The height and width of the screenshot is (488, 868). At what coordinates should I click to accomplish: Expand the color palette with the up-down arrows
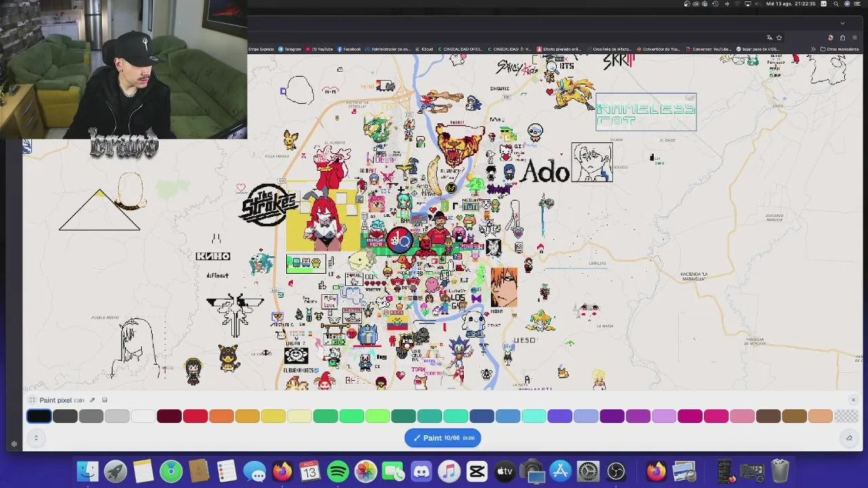pyautogui.click(x=36, y=438)
